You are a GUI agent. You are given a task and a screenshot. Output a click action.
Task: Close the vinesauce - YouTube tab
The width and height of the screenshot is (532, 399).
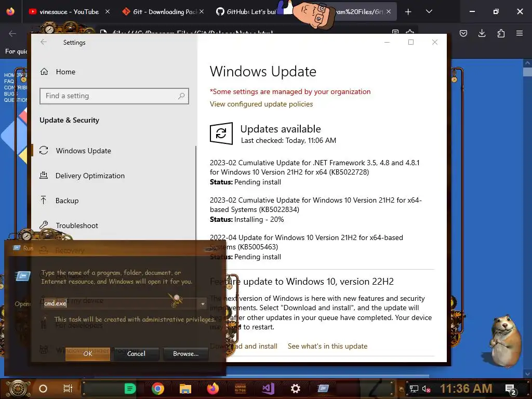[107, 11]
